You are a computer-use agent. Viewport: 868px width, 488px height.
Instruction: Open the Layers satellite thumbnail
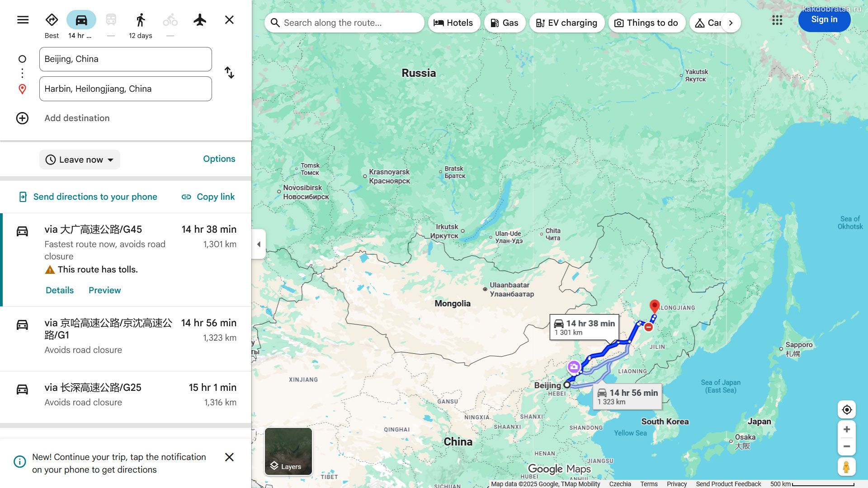pyautogui.click(x=288, y=451)
